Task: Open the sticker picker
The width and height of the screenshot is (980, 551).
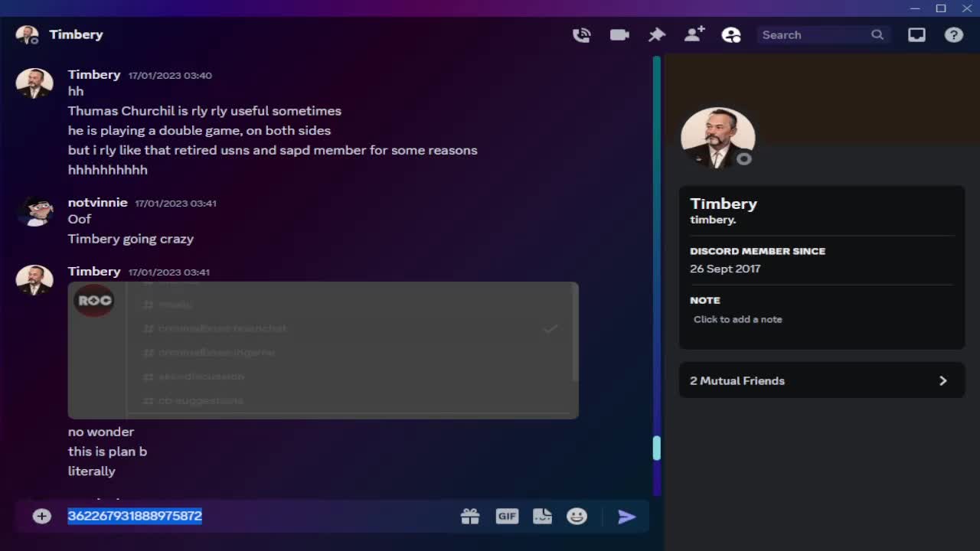Action: pyautogui.click(x=542, y=517)
